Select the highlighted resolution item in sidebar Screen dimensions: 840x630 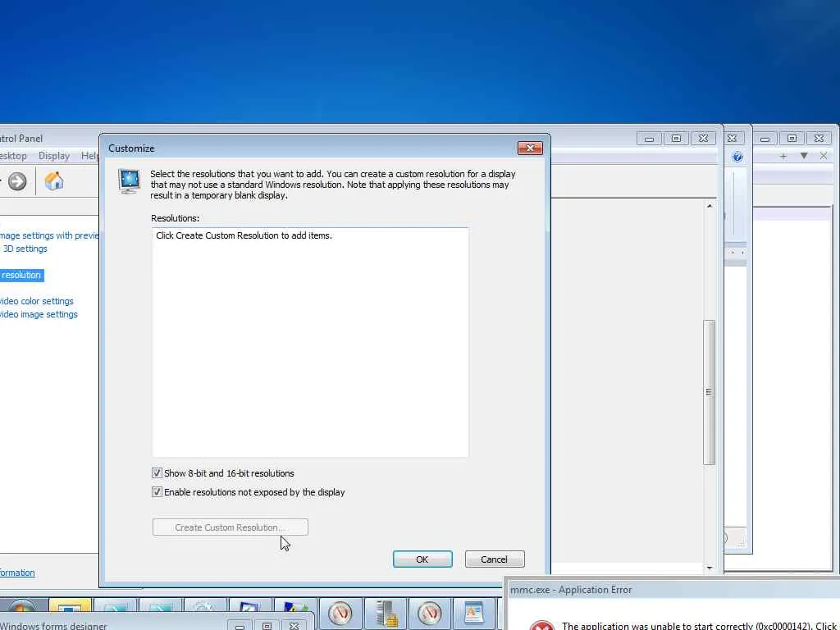coord(21,275)
